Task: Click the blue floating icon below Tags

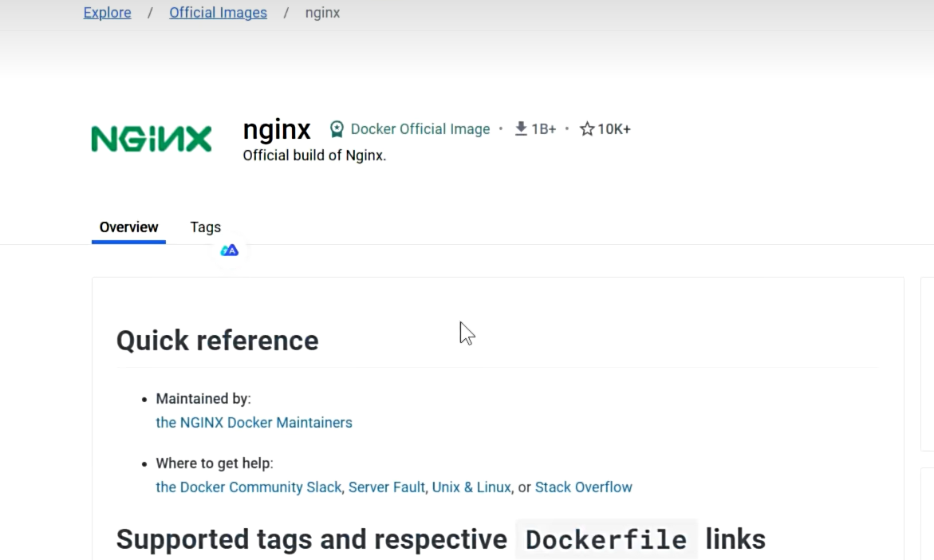Action: (230, 250)
